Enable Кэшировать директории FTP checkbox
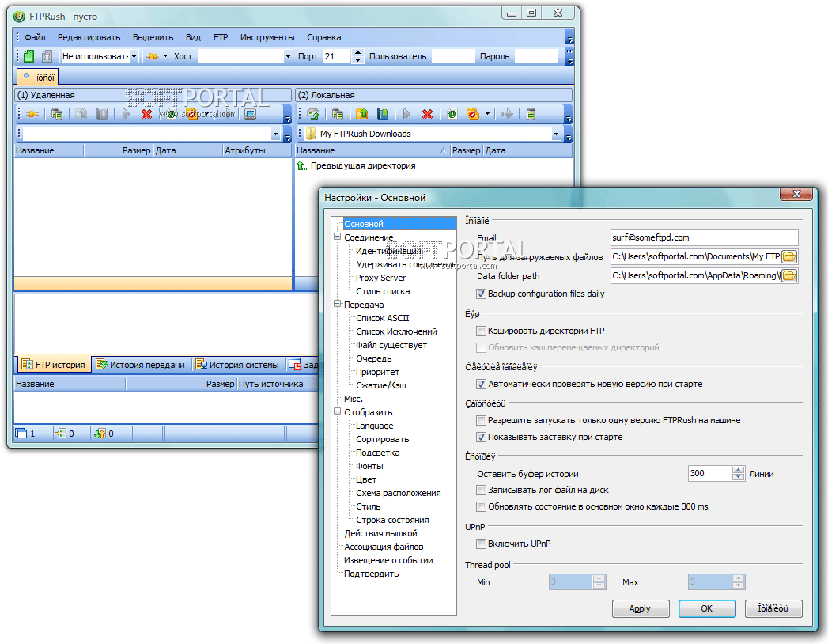This screenshot has width=828, height=644. click(481, 331)
